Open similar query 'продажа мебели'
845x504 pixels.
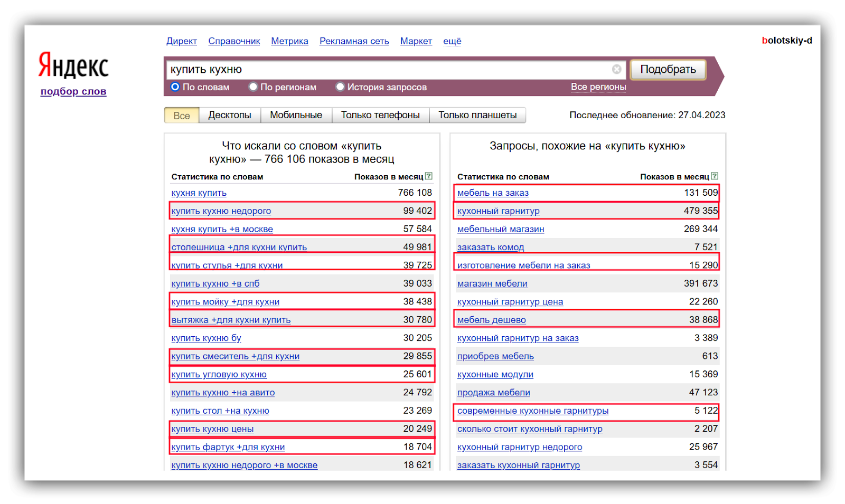(494, 393)
